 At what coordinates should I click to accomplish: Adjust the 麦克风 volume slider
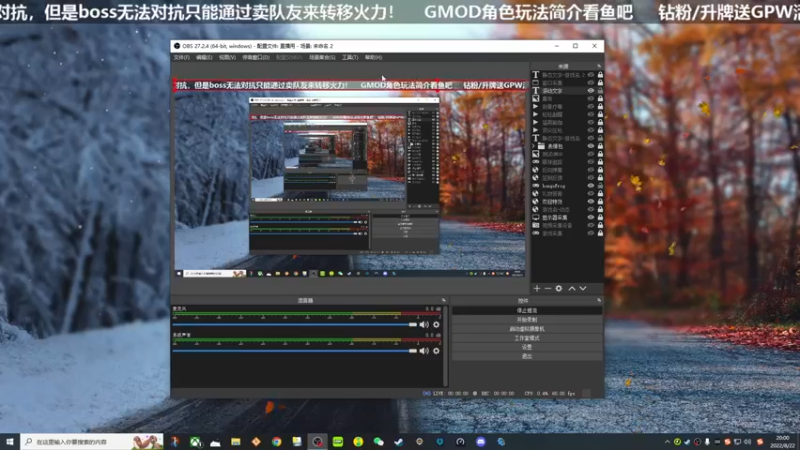(x=295, y=324)
